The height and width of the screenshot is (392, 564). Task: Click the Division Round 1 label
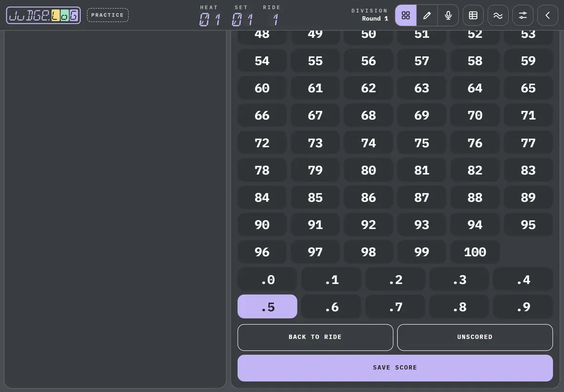point(370,15)
